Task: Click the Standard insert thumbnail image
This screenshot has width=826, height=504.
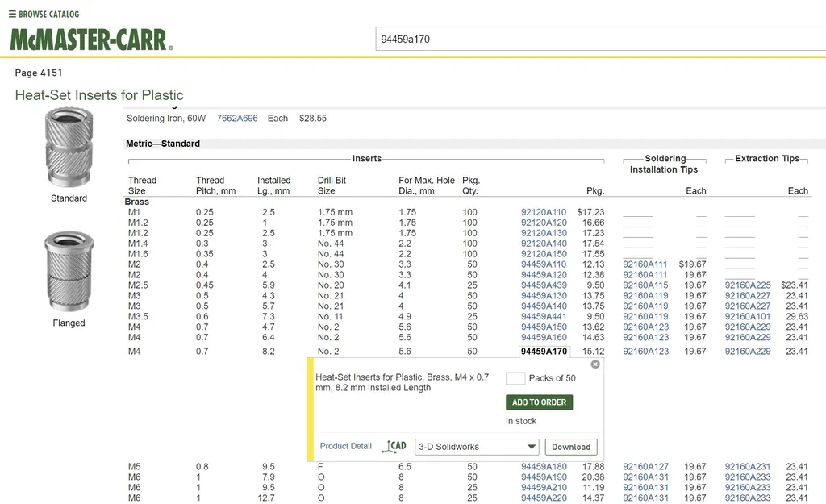Action: point(69,148)
